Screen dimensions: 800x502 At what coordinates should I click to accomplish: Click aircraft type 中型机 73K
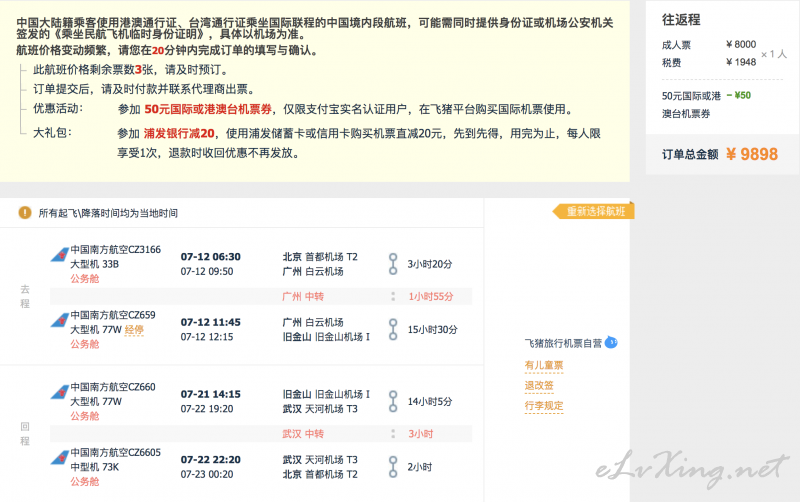94,467
